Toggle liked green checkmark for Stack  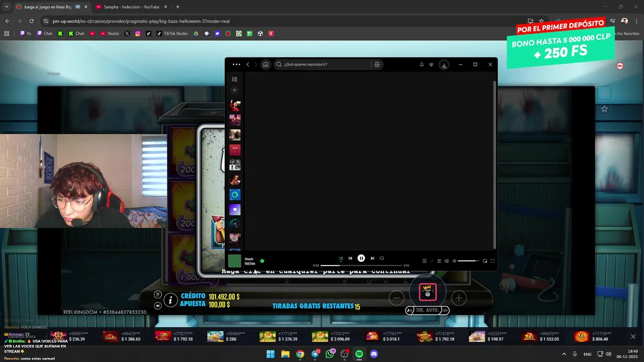(x=262, y=261)
